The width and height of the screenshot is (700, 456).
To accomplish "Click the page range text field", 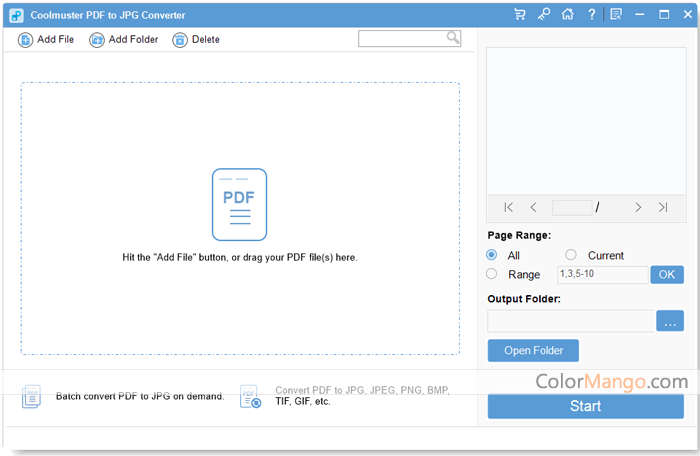I will (603, 274).
